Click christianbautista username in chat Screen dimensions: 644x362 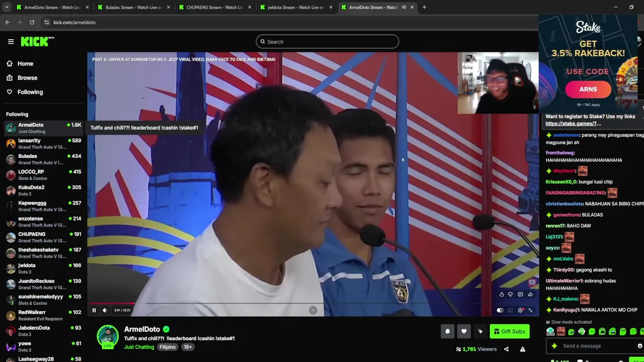(x=564, y=204)
